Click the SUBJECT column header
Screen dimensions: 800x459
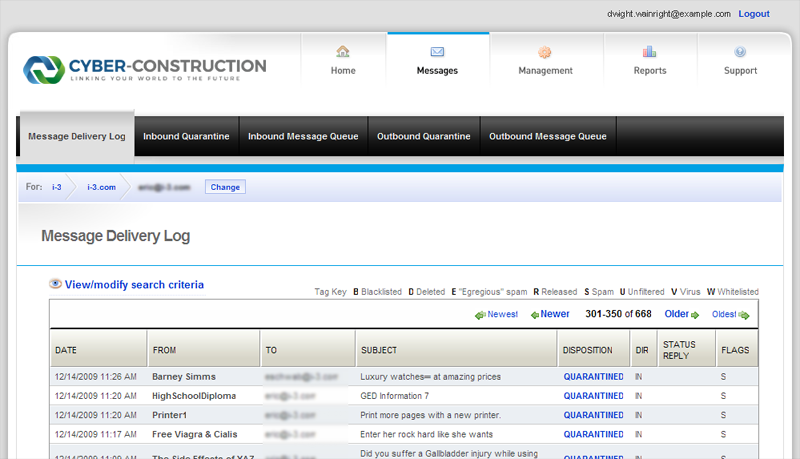457,348
